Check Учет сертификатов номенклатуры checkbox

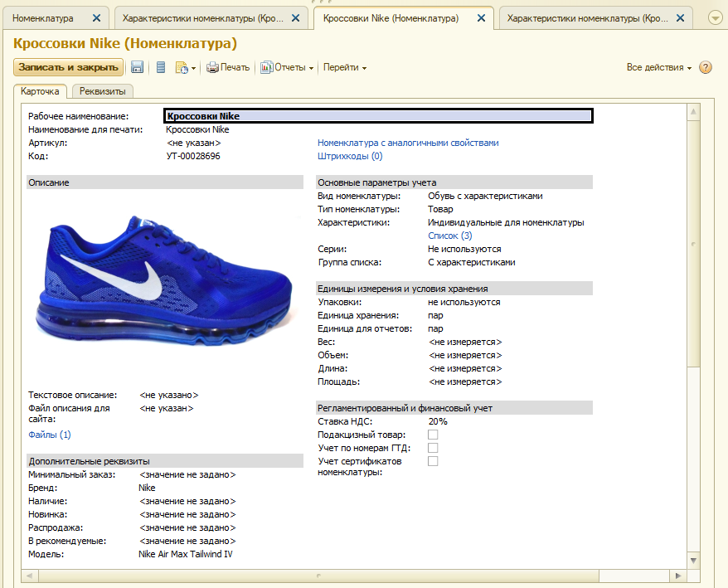[433, 461]
